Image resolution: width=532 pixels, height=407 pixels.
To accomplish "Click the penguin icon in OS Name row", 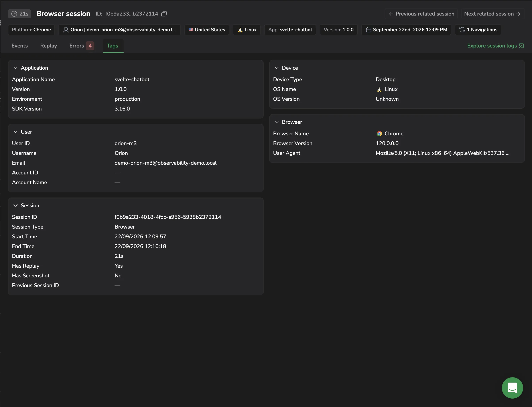I will click(379, 89).
